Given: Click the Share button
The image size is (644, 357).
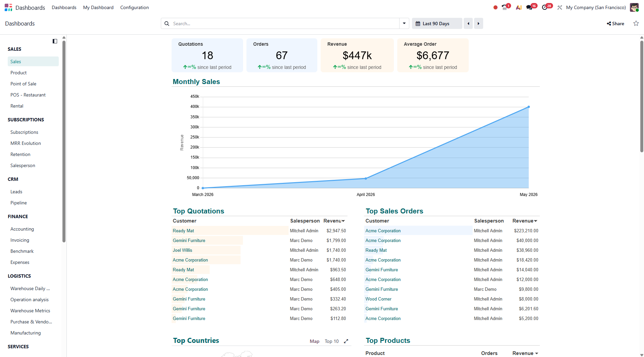Looking at the screenshot, I should pos(615,24).
